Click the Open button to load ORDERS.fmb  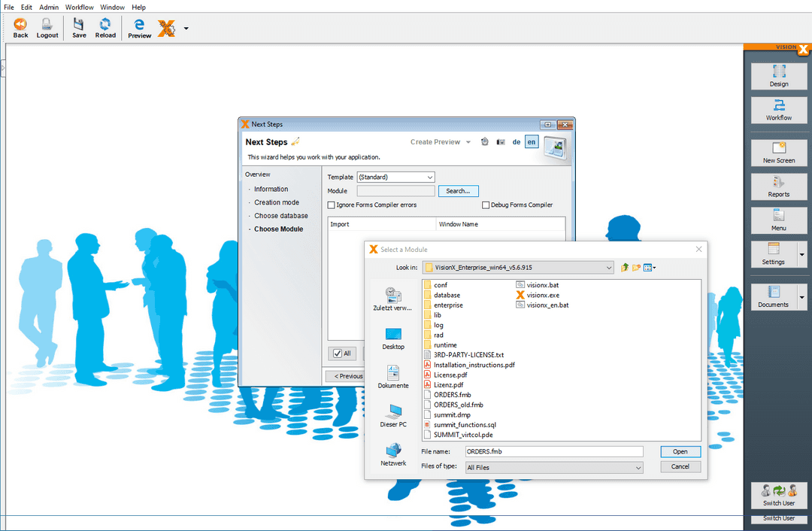coord(680,451)
